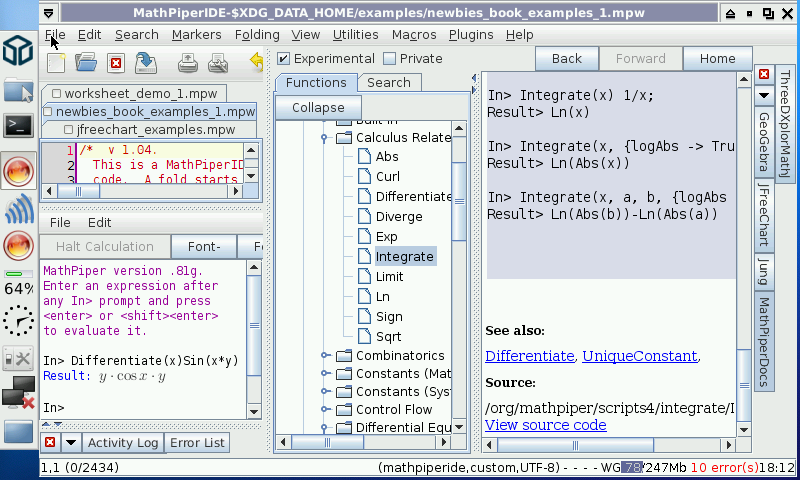Select the worksheet_demo_1.mpw buffer tab

(x=135, y=94)
